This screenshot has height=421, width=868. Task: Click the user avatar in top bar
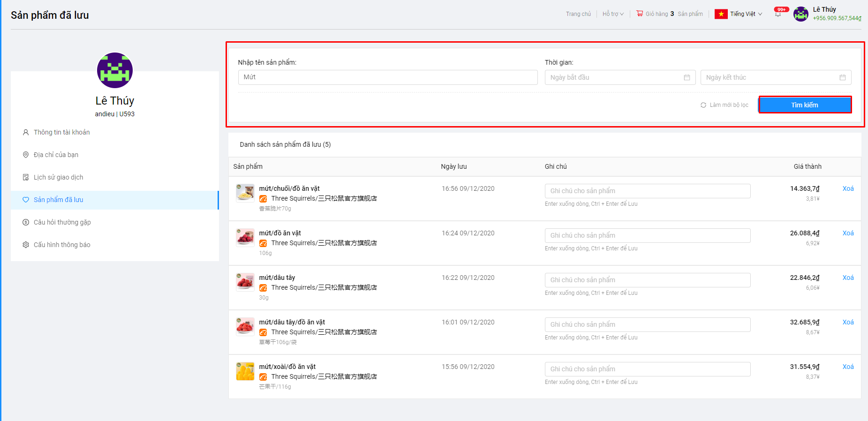tap(800, 14)
